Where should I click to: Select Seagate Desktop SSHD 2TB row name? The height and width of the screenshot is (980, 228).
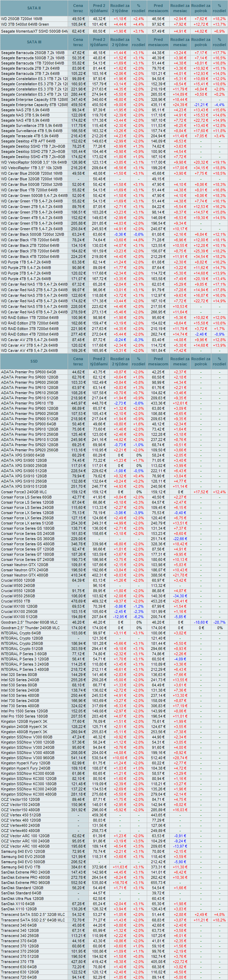33,151
